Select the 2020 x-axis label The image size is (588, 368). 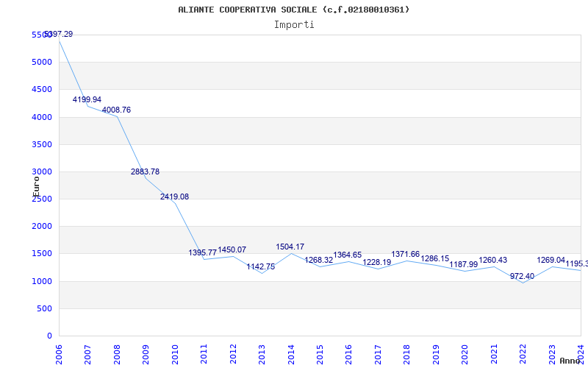465,354
